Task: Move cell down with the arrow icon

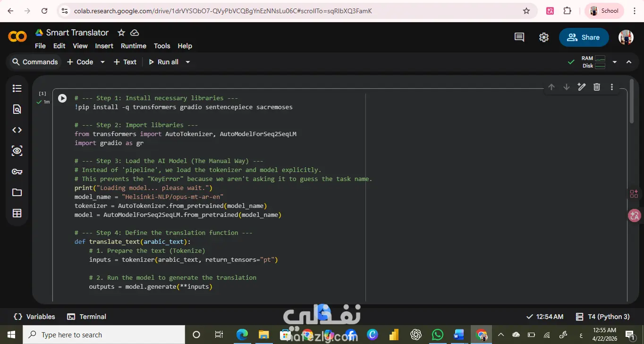Action: (x=567, y=87)
